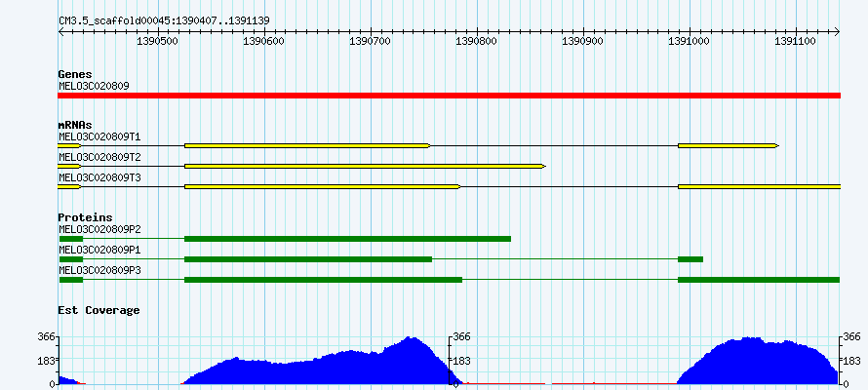Click the first short exon of MELO3C020809T1
This screenshot has width=868, height=390.
coord(70,145)
